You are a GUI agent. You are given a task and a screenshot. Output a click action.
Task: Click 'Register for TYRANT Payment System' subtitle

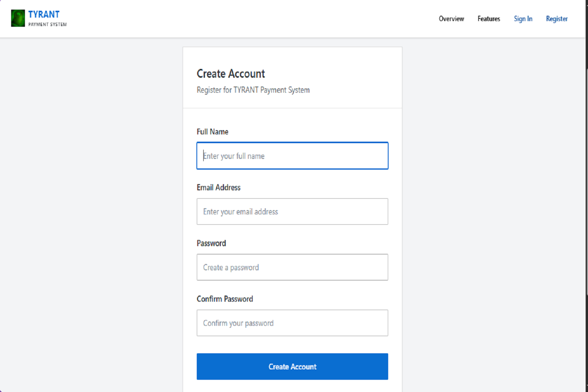tap(253, 90)
